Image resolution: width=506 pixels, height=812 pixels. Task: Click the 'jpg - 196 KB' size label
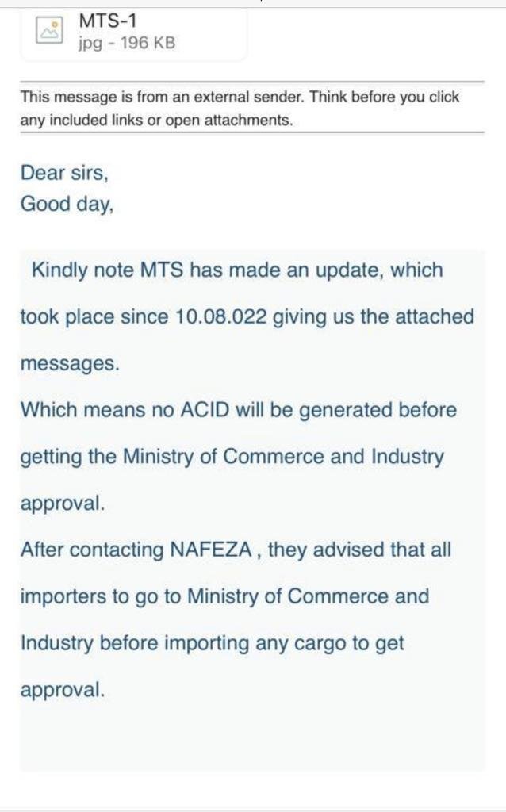pyautogui.click(x=126, y=43)
